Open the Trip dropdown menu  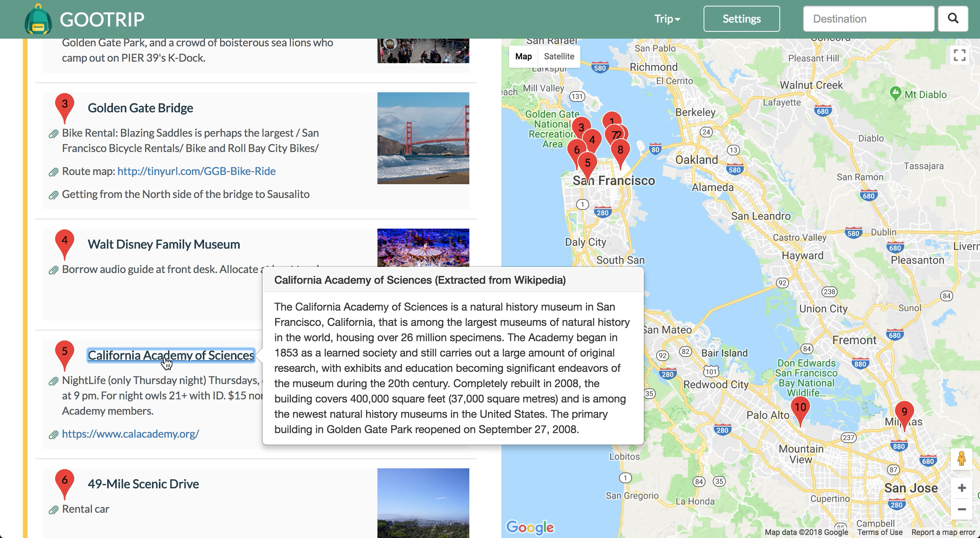667,19
